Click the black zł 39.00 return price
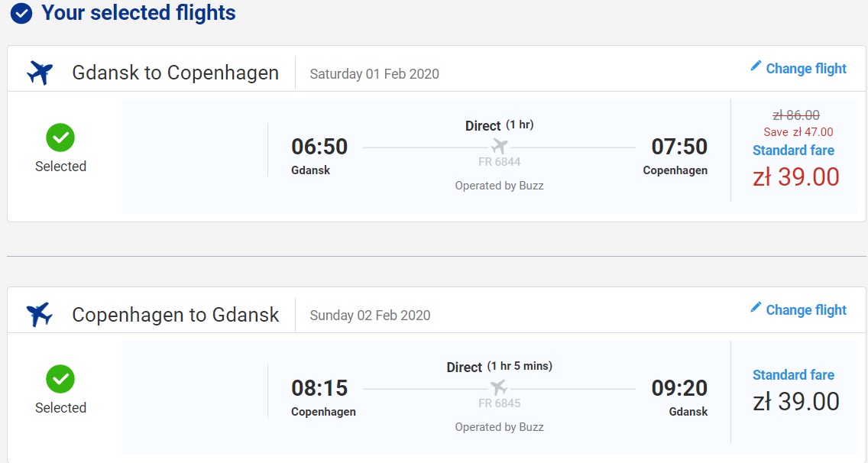This screenshot has height=463, width=868. tap(796, 402)
